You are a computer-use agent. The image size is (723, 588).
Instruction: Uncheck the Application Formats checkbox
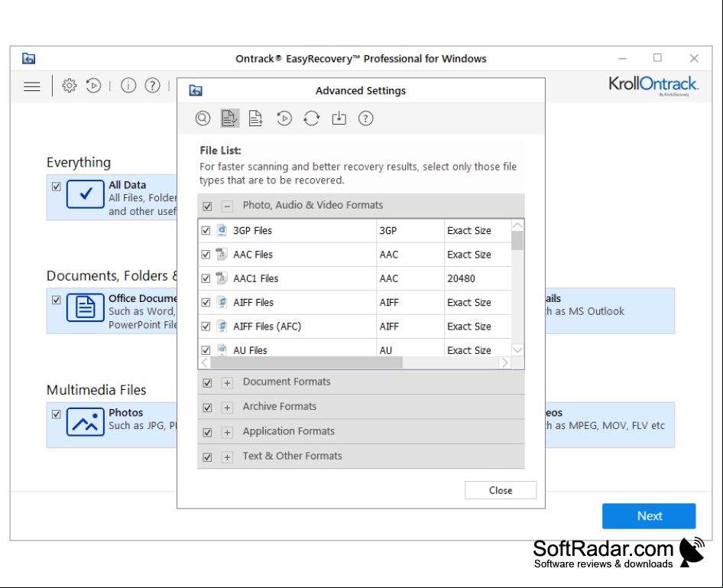(x=207, y=433)
